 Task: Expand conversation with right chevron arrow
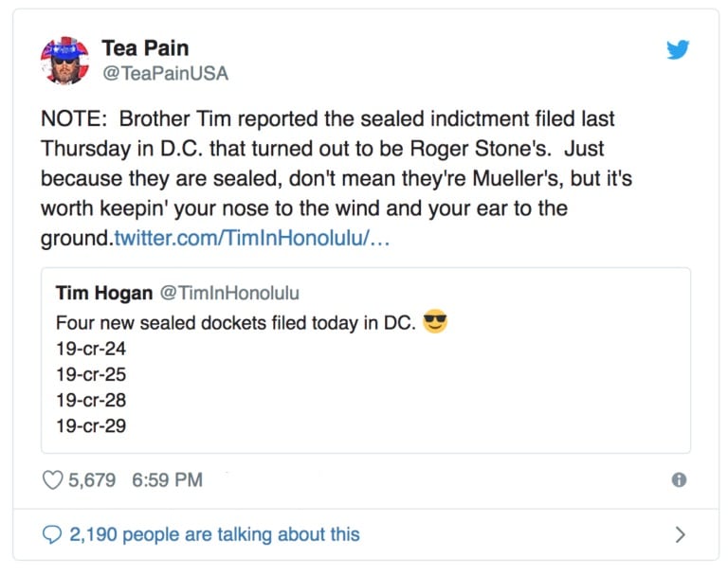(681, 534)
